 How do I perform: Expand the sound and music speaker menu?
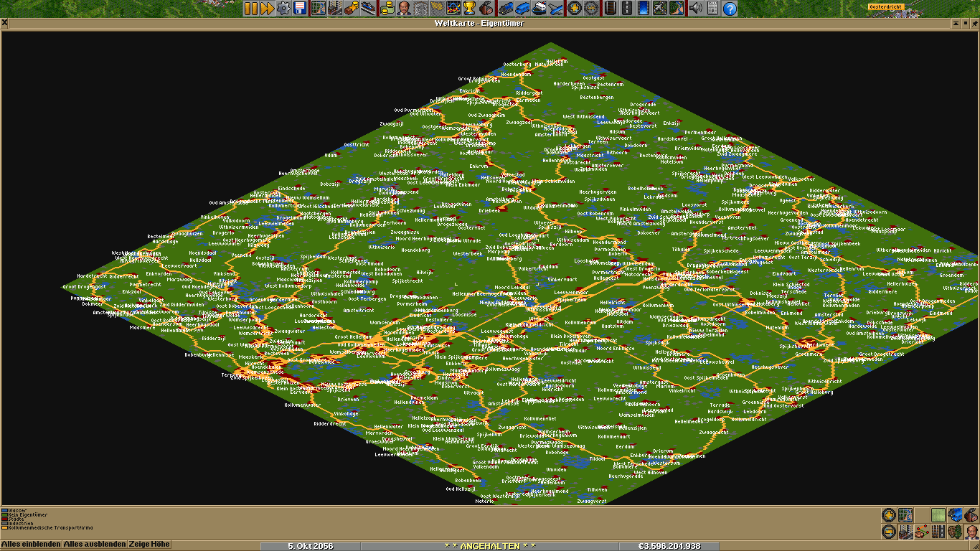tap(695, 9)
